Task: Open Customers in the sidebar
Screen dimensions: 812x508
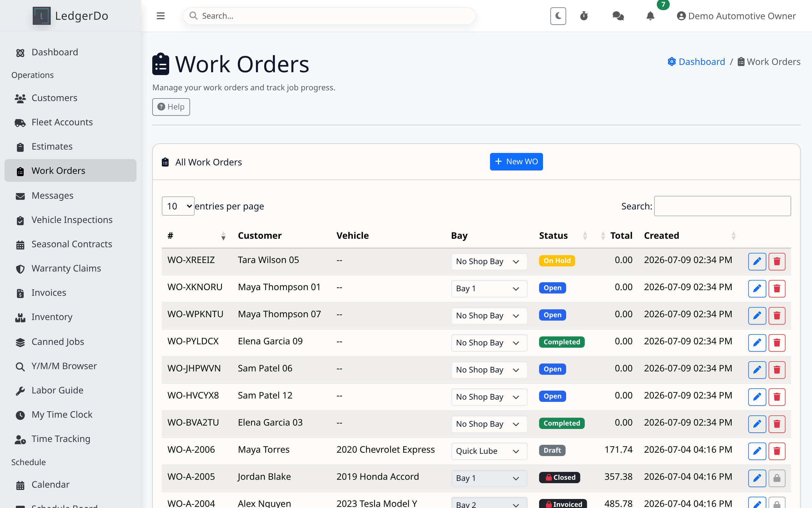Action: (70, 98)
